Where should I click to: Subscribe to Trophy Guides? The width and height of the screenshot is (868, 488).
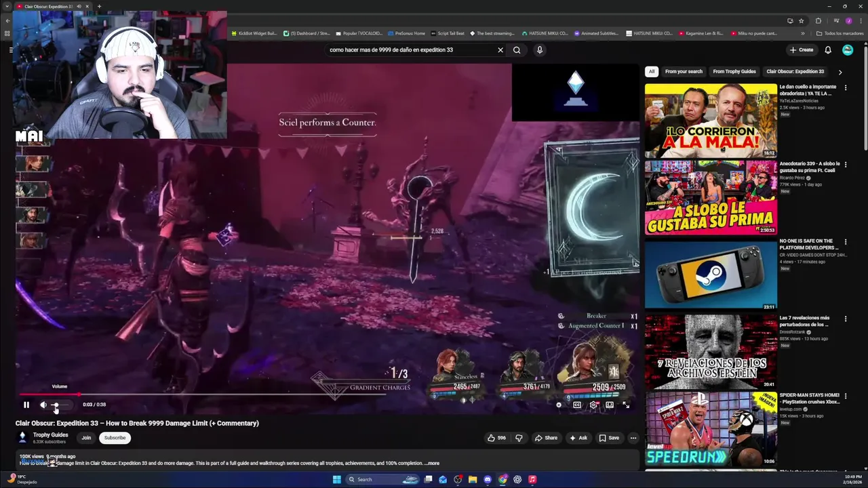[x=115, y=438]
